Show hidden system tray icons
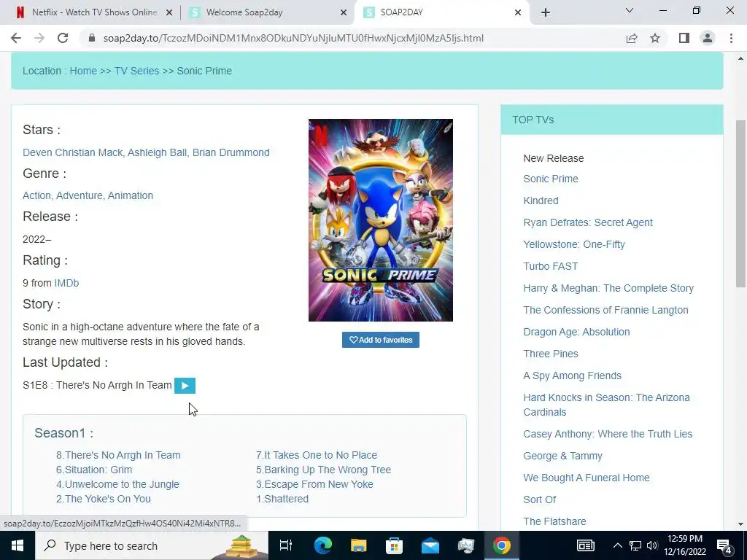Screen dimensions: 747x560 [617, 545]
